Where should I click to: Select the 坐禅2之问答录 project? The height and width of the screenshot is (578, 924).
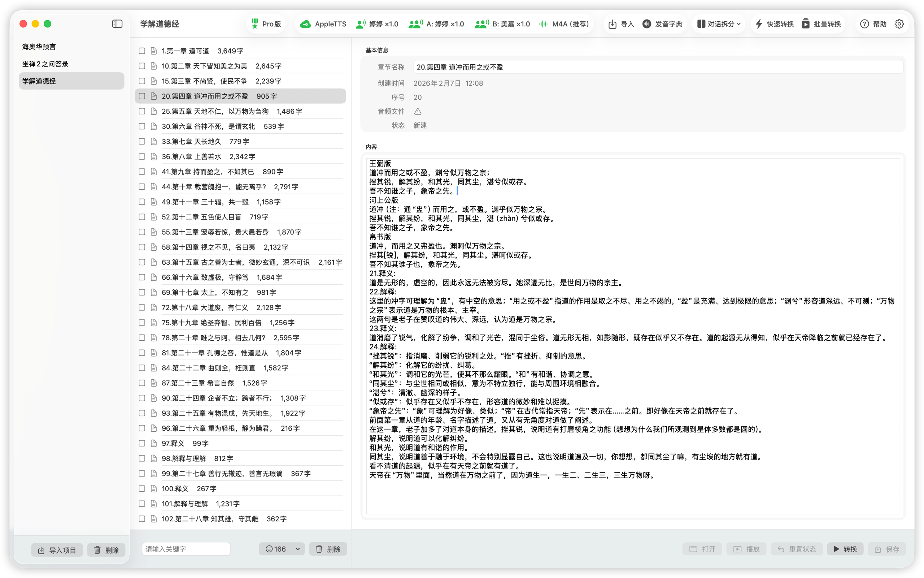pos(71,64)
